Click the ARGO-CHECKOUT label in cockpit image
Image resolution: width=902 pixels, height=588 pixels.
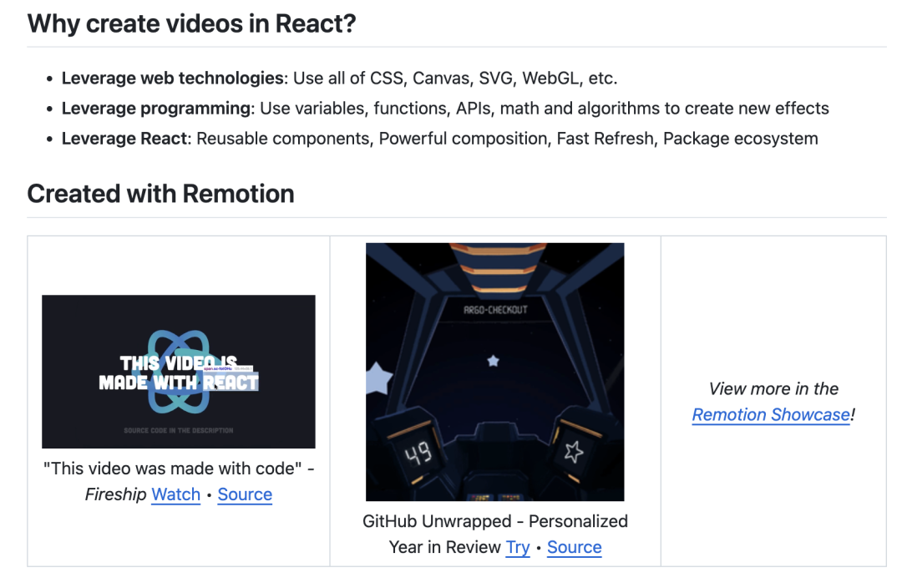click(495, 310)
